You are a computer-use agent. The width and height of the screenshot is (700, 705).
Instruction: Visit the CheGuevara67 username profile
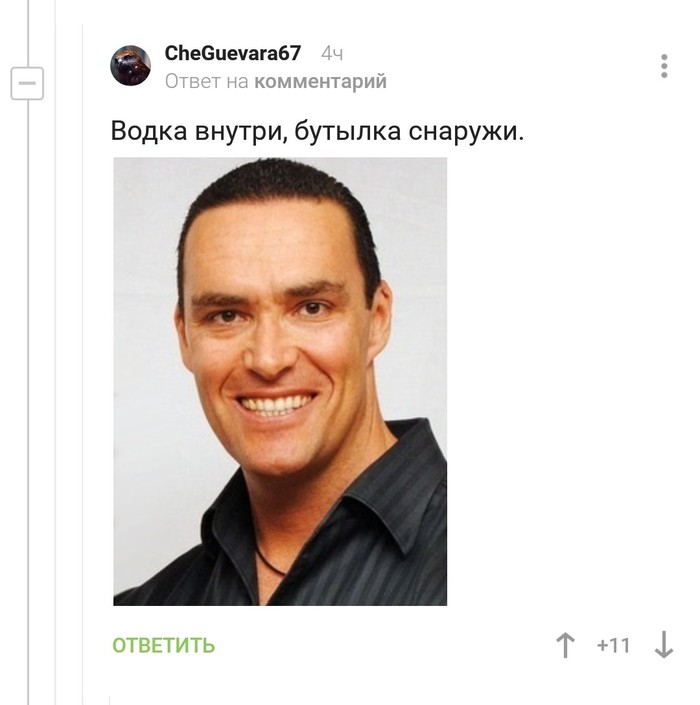click(x=232, y=53)
